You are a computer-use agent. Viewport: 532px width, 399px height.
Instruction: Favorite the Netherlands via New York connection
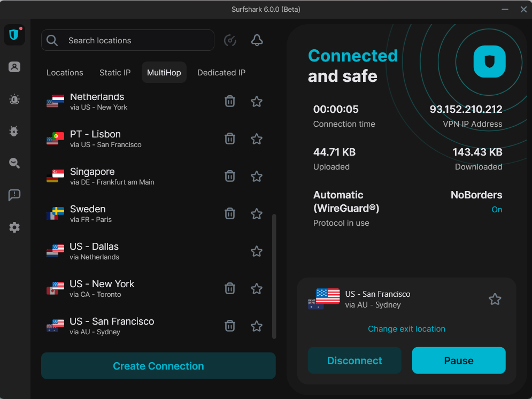[257, 102]
